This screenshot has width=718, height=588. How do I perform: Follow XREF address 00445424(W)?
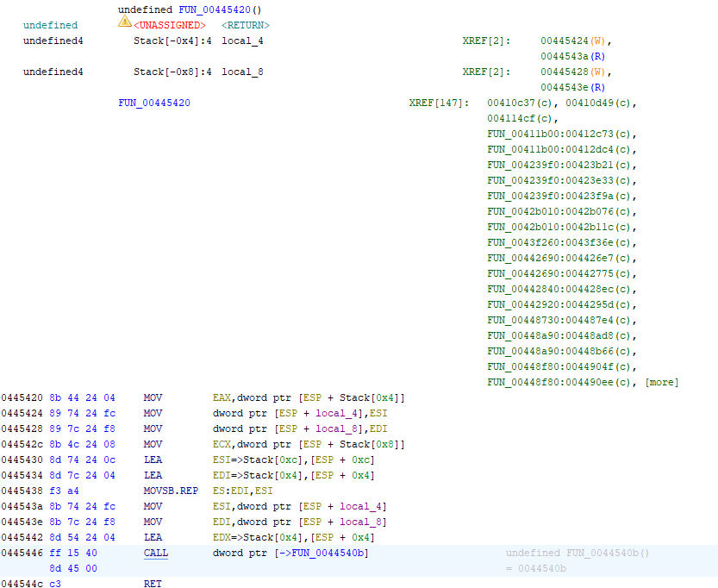pos(573,41)
